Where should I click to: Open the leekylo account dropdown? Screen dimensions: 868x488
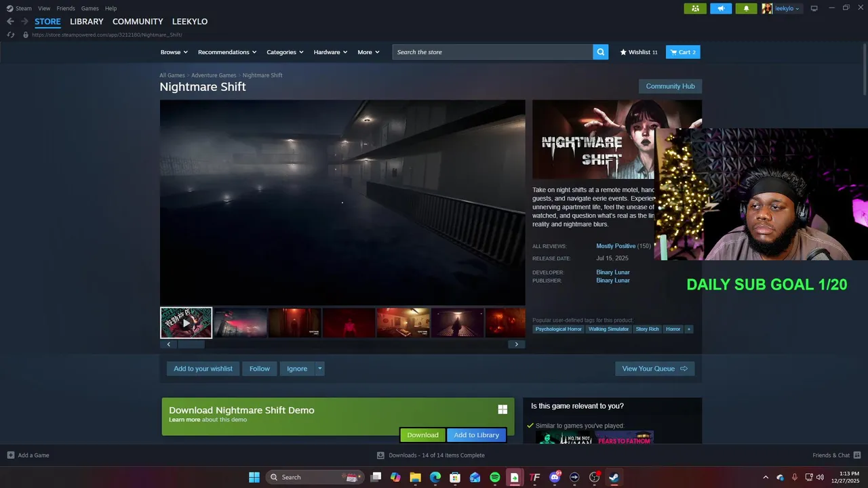point(787,8)
